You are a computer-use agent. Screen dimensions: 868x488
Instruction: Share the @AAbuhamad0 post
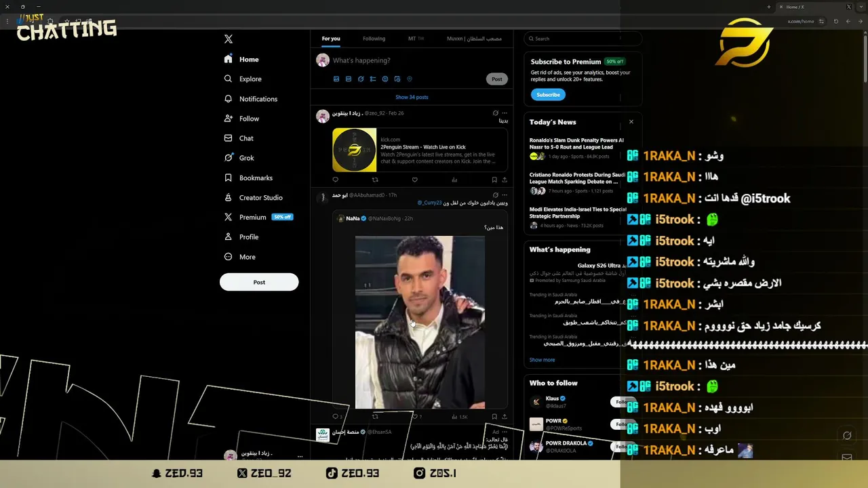[x=505, y=416]
